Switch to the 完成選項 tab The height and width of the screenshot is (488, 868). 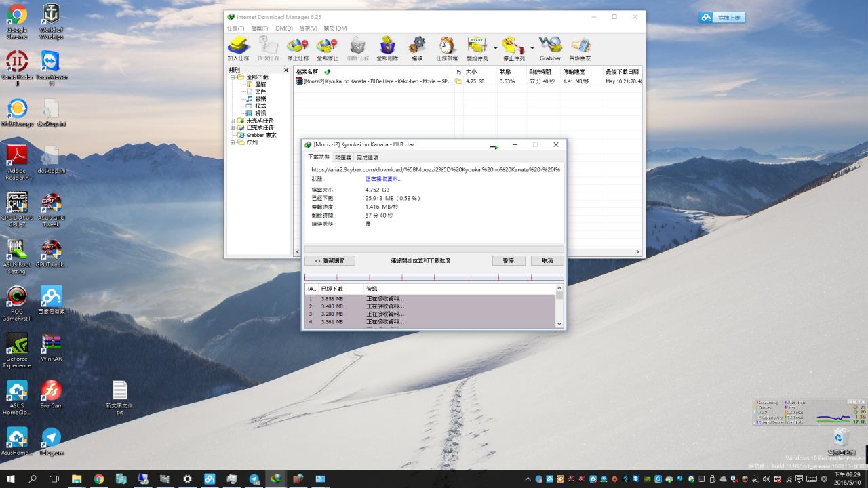click(368, 157)
